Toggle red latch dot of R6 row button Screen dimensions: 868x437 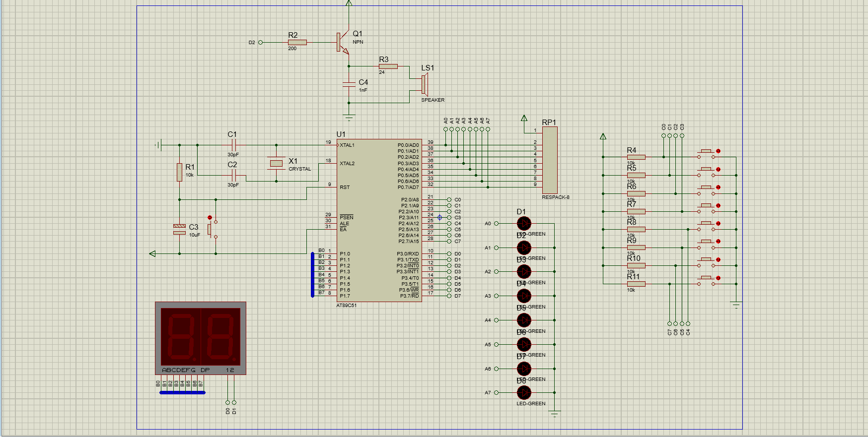718,187
